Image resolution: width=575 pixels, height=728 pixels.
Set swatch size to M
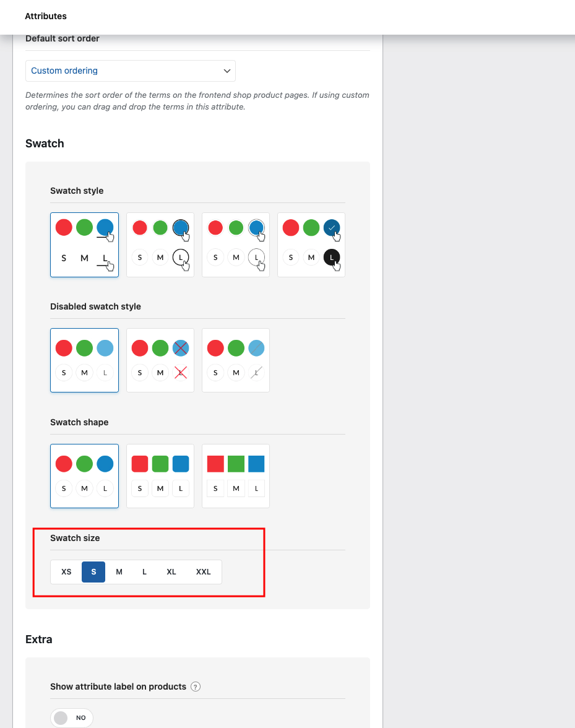(x=119, y=571)
